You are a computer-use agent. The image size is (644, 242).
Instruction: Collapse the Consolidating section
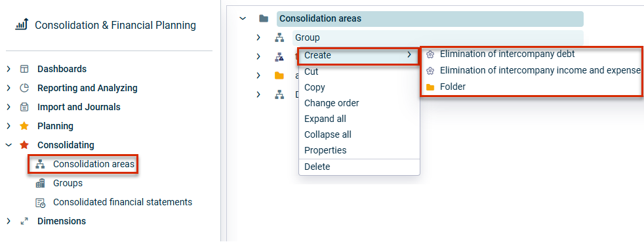(x=9, y=145)
